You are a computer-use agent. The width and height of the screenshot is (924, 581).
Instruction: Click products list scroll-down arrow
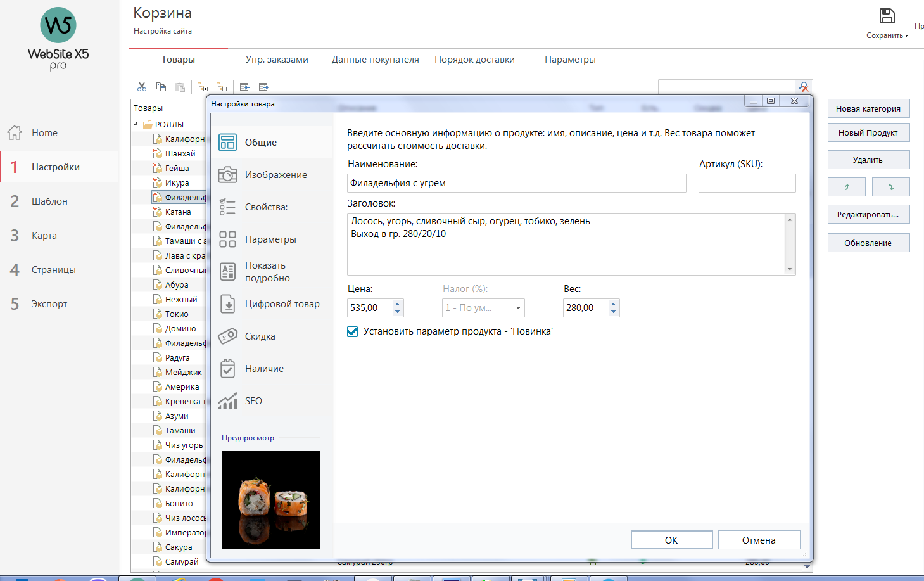click(807, 566)
